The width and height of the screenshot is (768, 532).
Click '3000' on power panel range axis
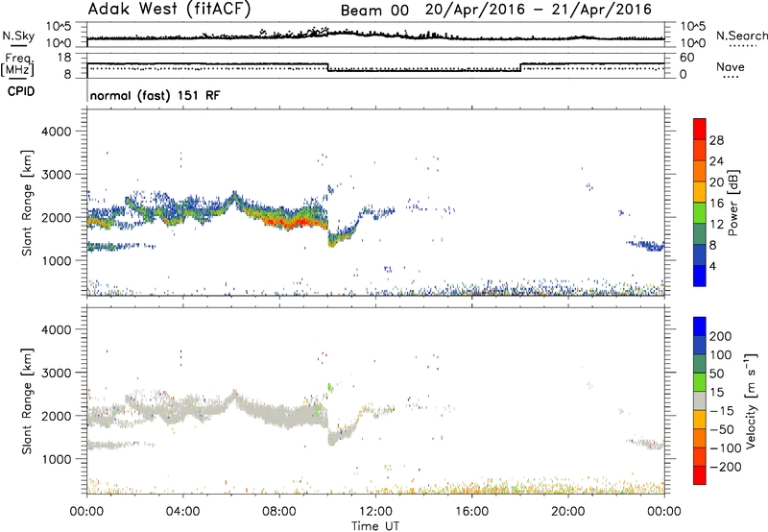(57, 175)
